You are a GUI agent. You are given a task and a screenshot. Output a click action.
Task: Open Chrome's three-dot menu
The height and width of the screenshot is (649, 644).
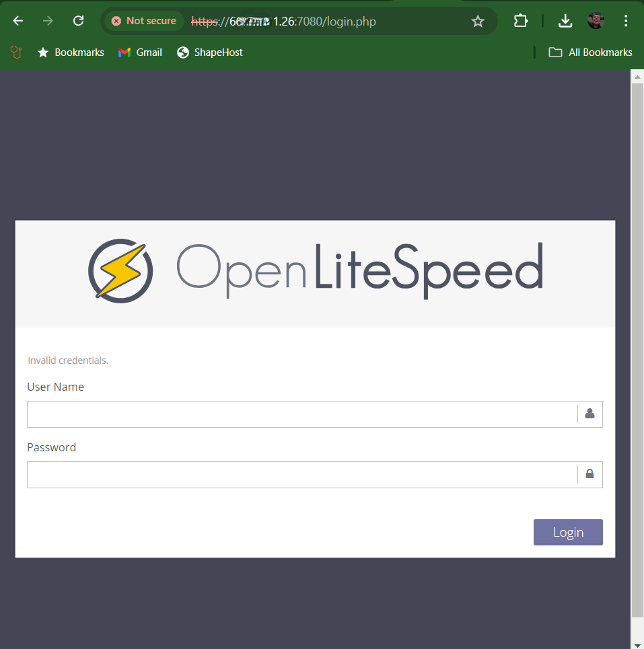pos(626,21)
